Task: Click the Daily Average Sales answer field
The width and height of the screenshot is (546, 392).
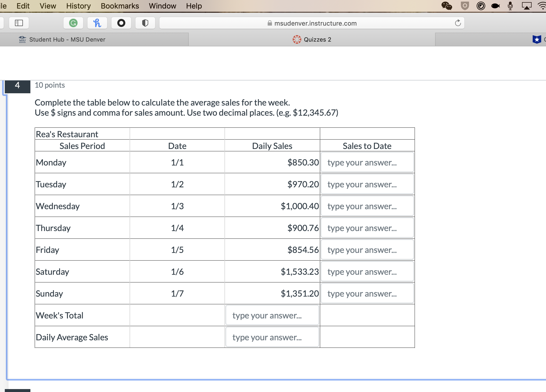Action: coord(272,337)
